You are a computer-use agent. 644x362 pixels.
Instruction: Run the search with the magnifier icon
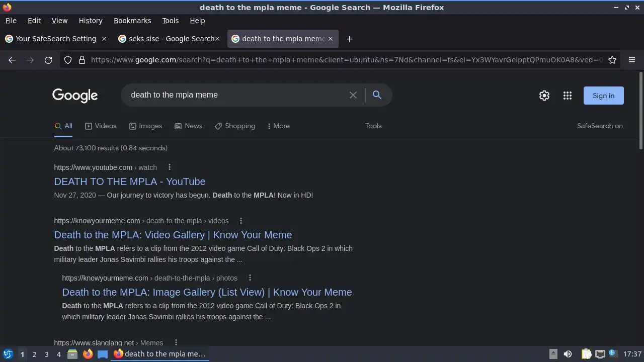click(377, 95)
